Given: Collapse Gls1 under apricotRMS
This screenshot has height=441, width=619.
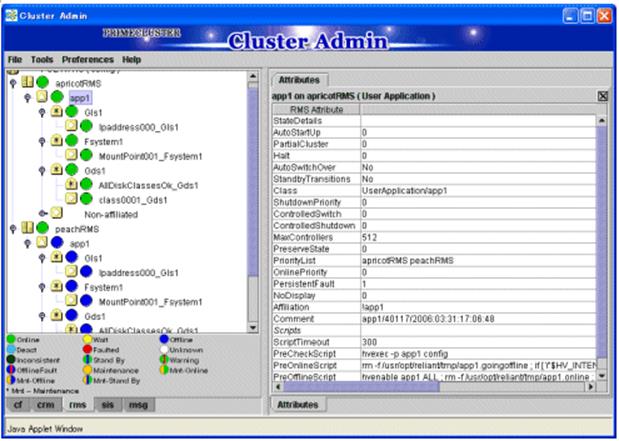Looking at the screenshot, I should pos(42,113).
